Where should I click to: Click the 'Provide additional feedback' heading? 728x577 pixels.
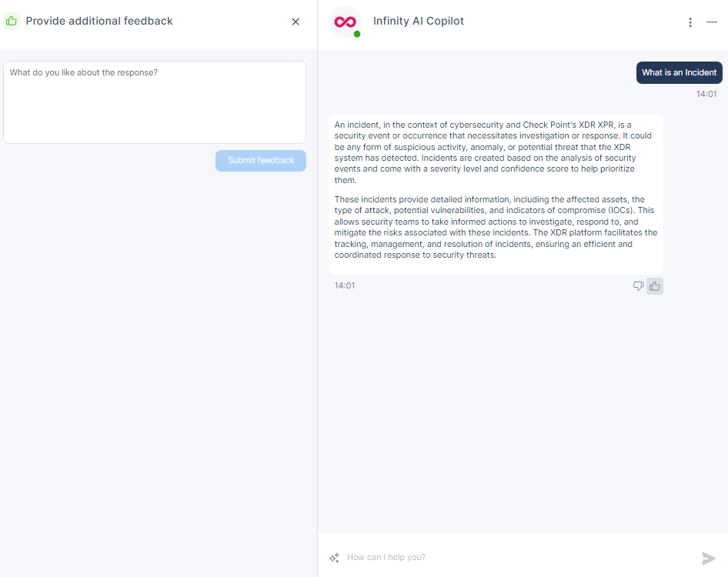tap(99, 21)
